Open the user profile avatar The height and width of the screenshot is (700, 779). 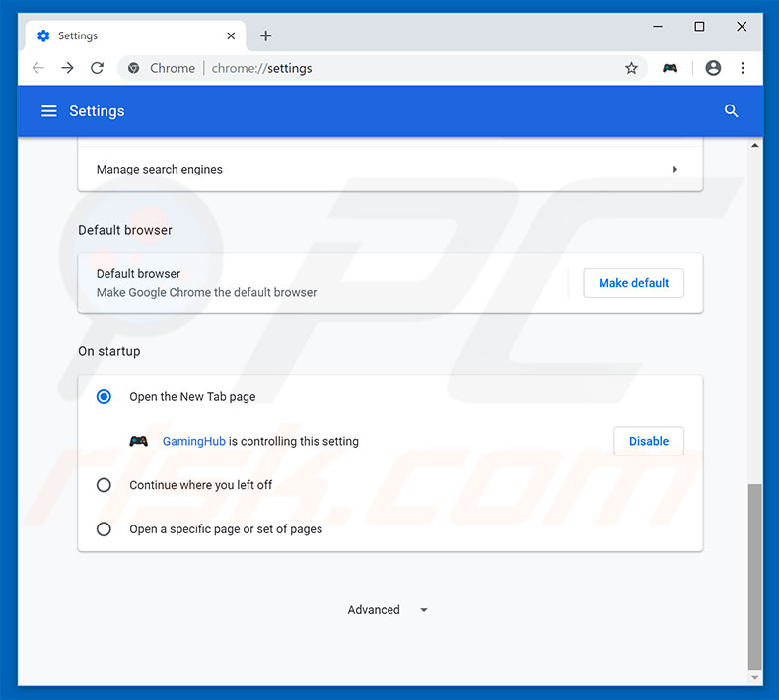tap(713, 68)
